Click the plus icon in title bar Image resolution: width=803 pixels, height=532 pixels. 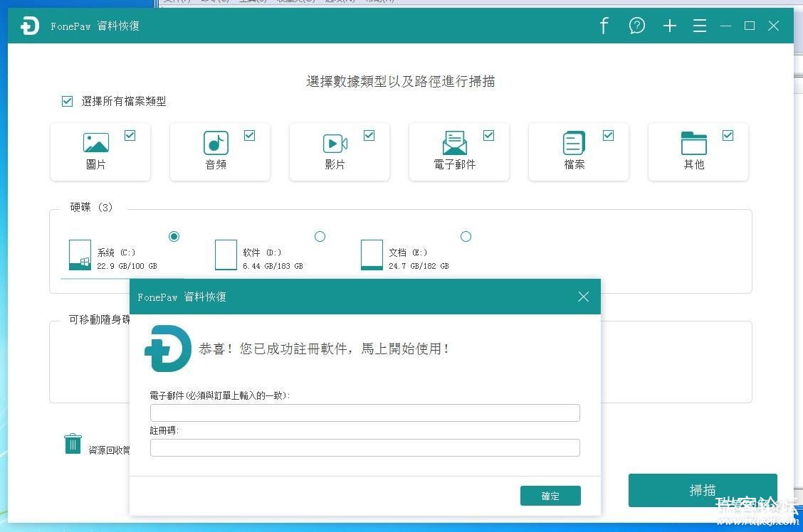click(669, 26)
